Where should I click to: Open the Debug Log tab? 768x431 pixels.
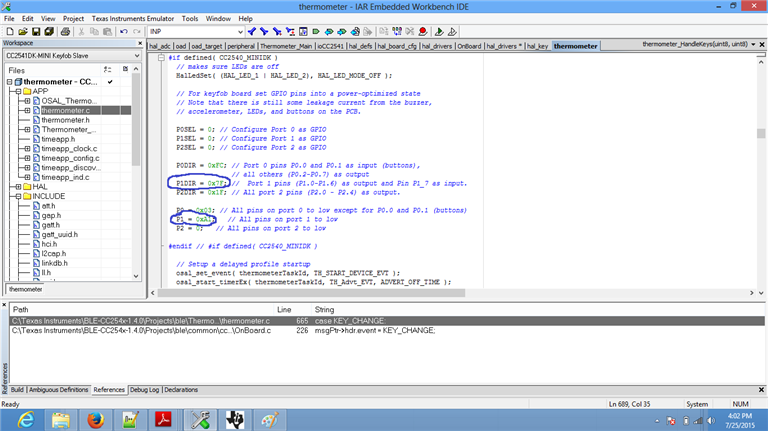click(x=144, y=390)
